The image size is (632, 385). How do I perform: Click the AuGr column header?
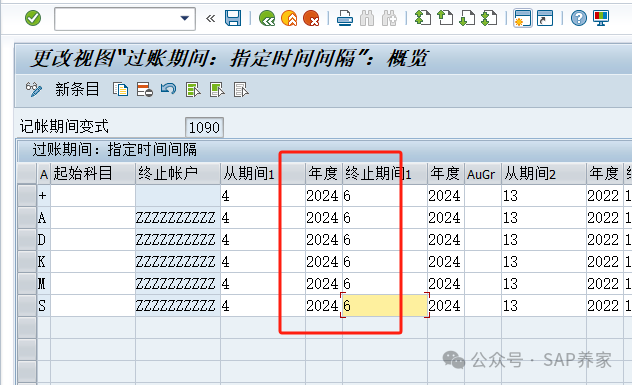pyautogui.click(x=483, y=174)
